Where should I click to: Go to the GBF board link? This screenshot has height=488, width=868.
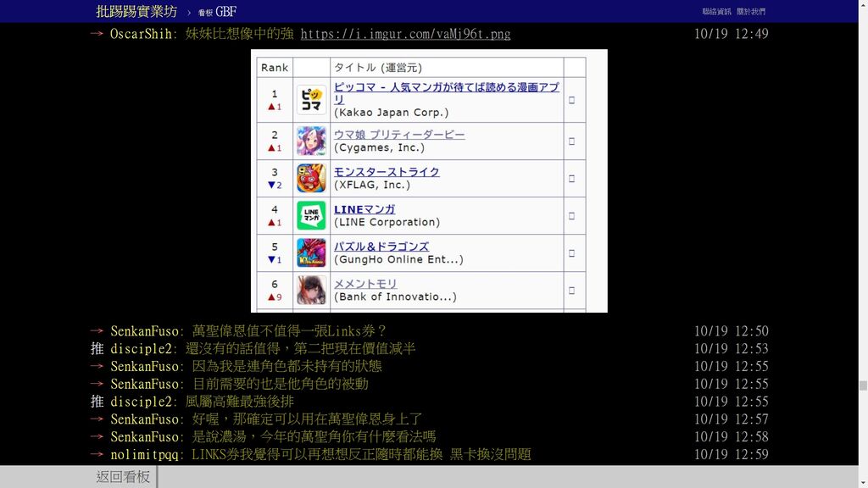click(218, 12)
